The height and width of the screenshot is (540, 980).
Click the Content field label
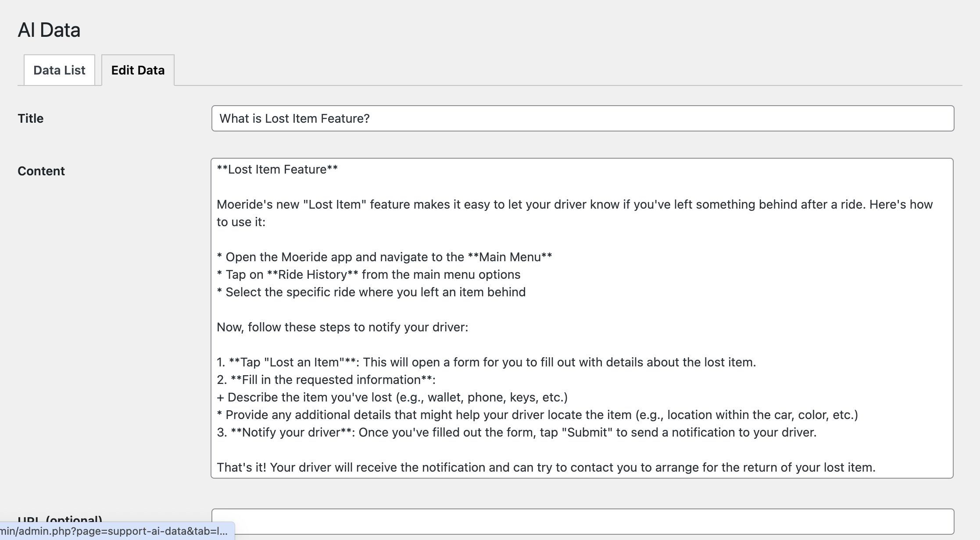pyautogui.click(x=41, y=171)
